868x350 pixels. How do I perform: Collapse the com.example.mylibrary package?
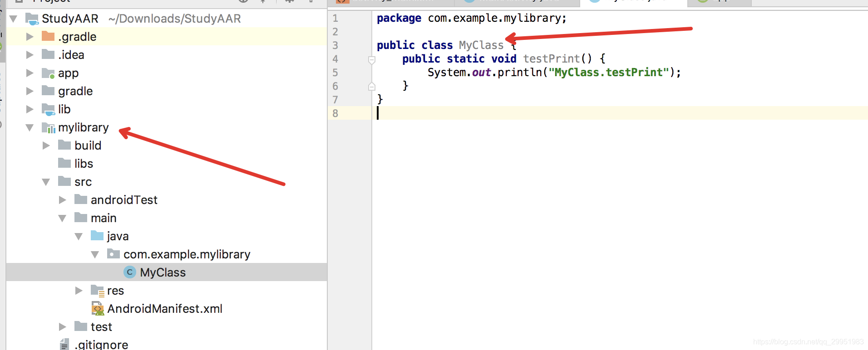point(95,254)
